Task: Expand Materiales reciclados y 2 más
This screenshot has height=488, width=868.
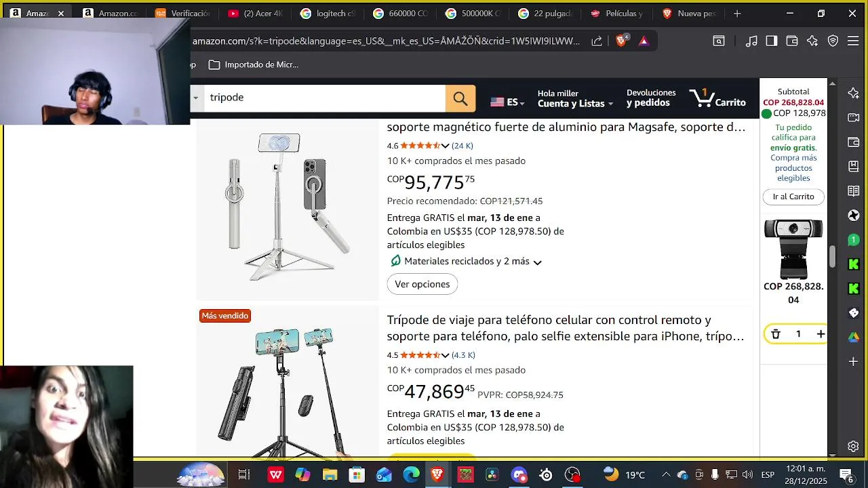Action: tap(467, 262)
